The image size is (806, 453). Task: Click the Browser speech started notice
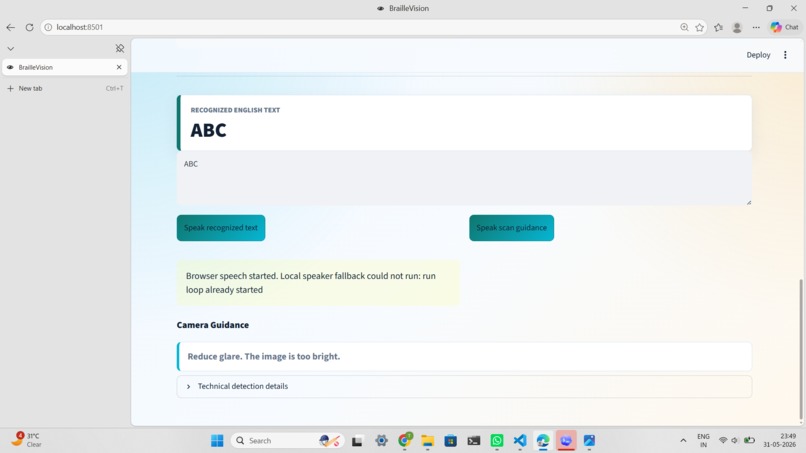pyautogui.click(x=318, y=283)
